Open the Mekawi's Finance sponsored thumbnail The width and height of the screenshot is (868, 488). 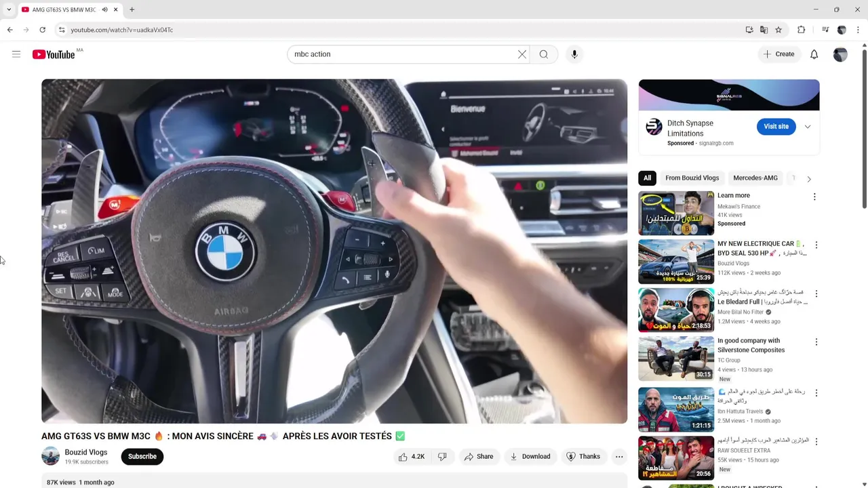click(676, 213)
